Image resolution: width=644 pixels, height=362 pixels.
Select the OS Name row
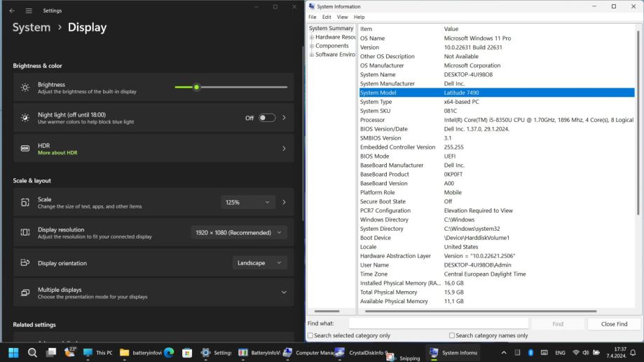(x=497, y=39)
